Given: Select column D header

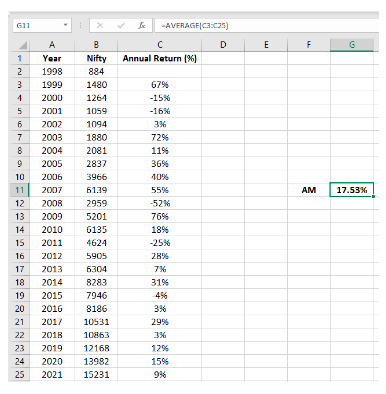Looking at the screenshot, I should click(x=223, y=45).
